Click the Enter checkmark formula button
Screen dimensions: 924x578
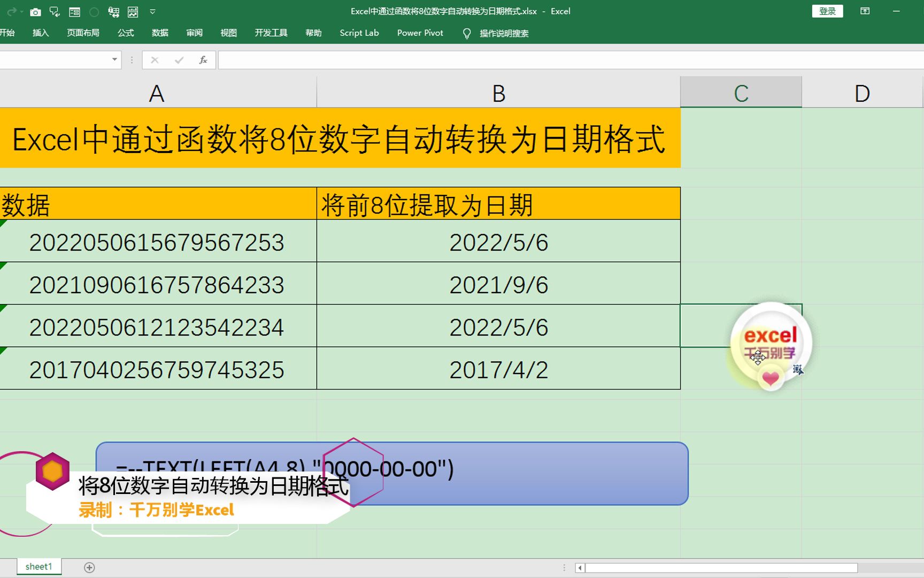point(179,60)
